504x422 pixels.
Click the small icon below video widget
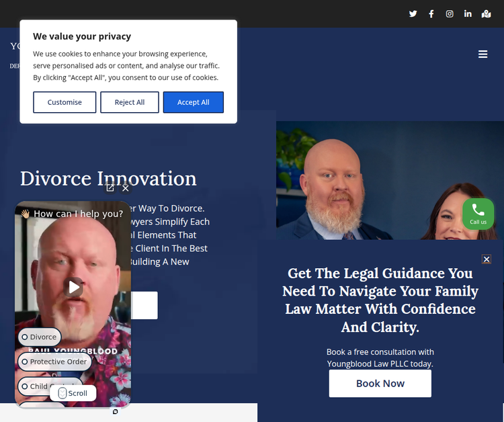[115, 412]
